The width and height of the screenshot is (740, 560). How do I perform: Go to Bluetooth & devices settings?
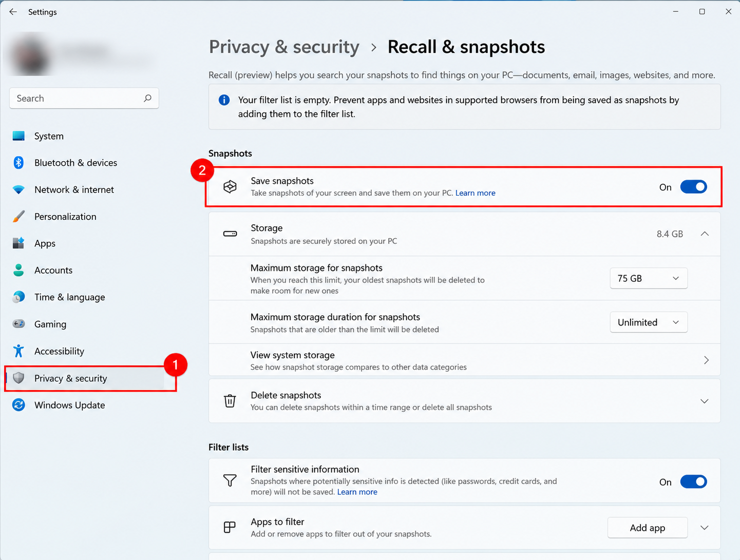(x=84, y=163)
